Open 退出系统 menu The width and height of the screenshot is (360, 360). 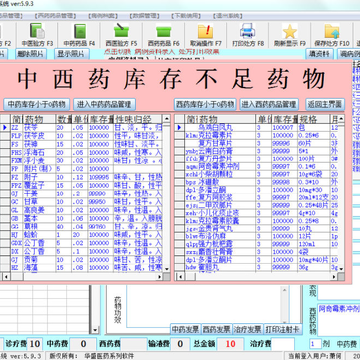[227, 16]
